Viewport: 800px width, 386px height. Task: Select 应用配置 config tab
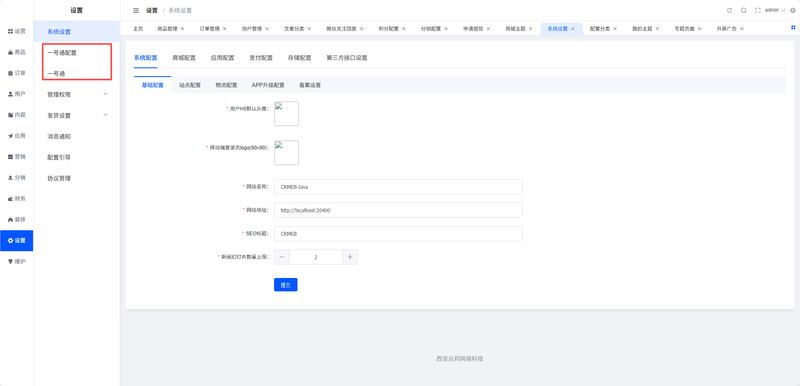pyautogui.click(x=222, y=58)
